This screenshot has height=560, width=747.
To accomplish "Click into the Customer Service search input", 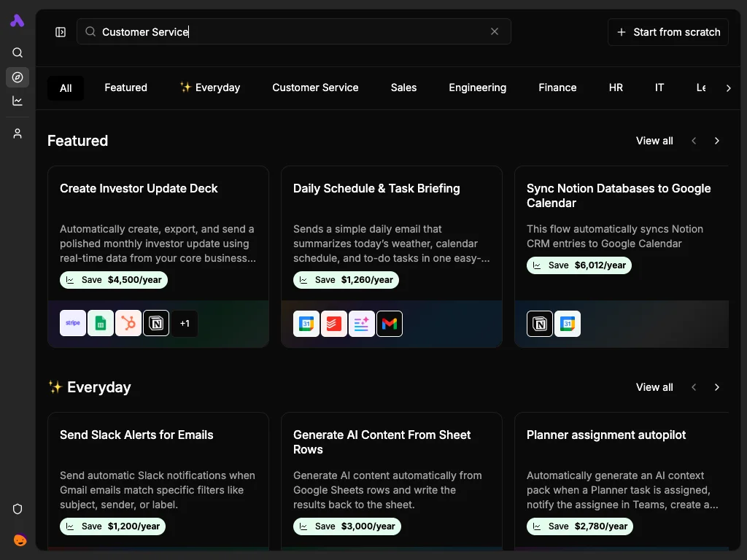I will [x=294, y=31].
